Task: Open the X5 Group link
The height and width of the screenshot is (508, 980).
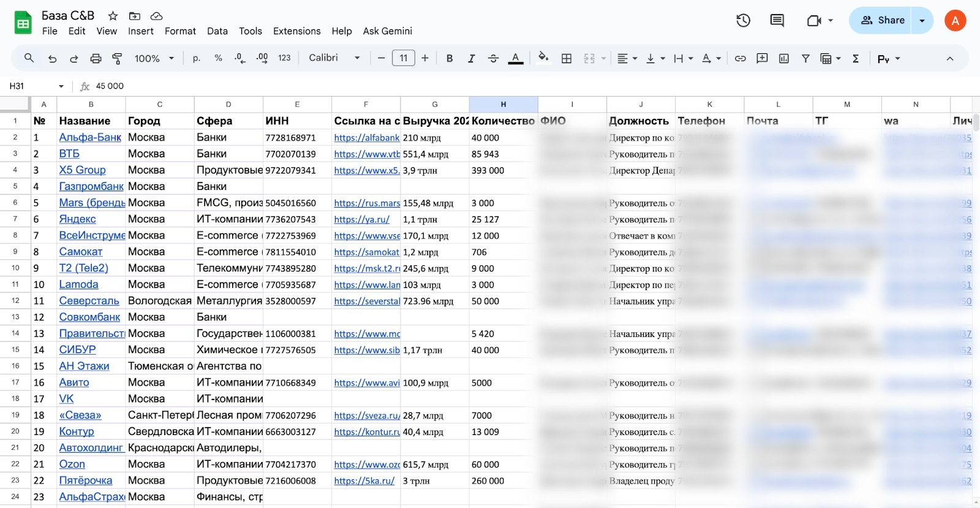Action: (x=82, y=170)
